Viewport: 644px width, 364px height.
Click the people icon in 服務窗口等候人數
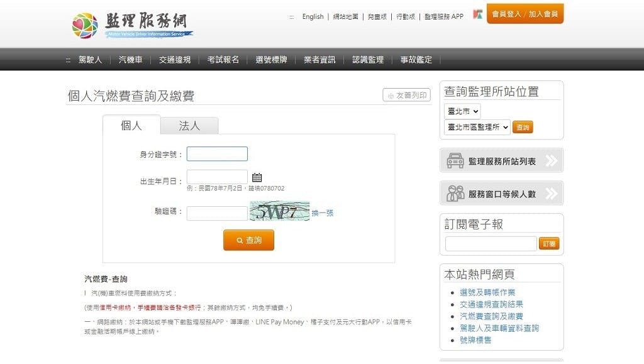pyautogui.click(x=455, y=193)
